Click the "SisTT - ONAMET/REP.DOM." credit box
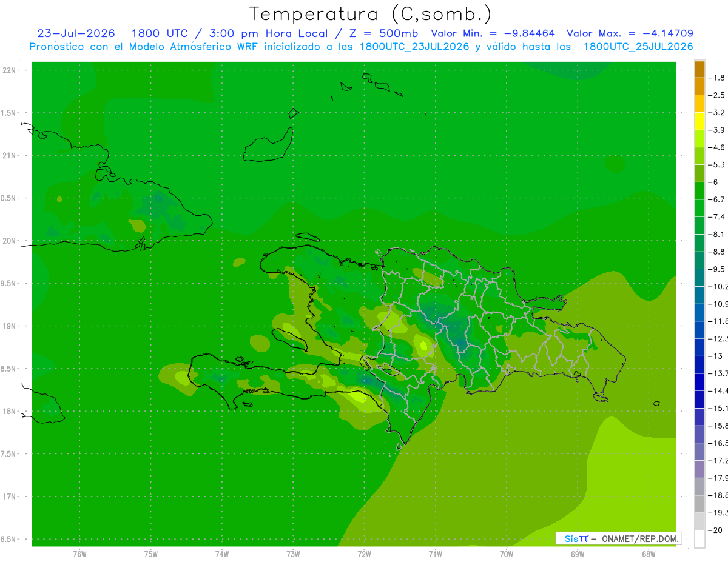The image size is (728, 562). [618, 538]
